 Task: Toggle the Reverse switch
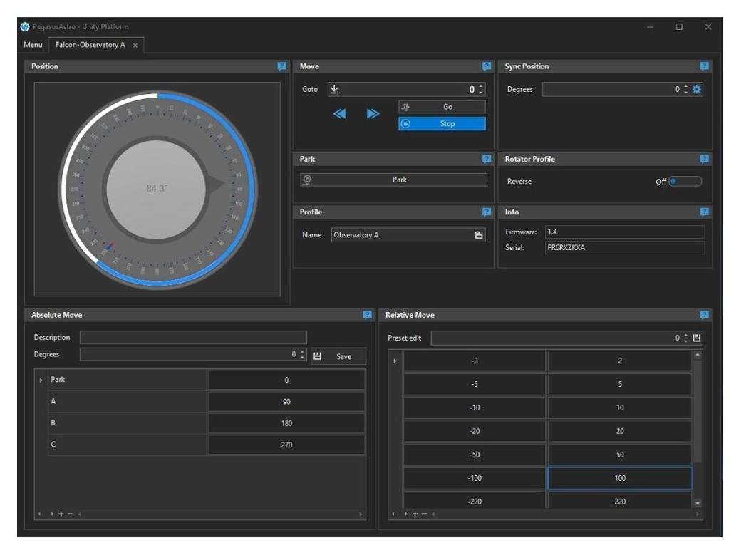coord(685,182)
